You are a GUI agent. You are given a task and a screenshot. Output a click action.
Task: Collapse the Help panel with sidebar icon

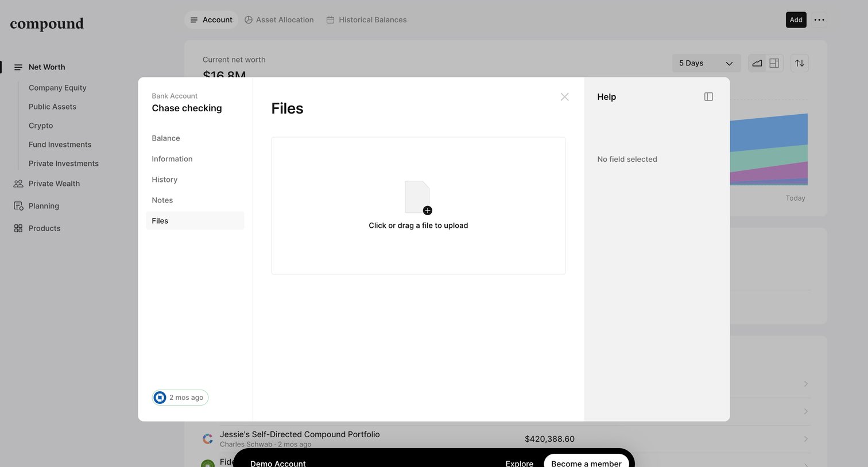(708, 97)
